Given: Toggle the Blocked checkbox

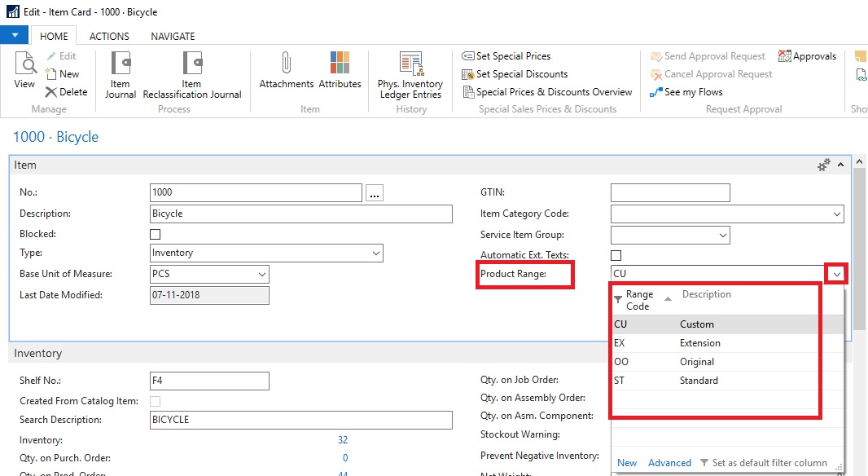Looking at the screenshot, I should (156, 234).
